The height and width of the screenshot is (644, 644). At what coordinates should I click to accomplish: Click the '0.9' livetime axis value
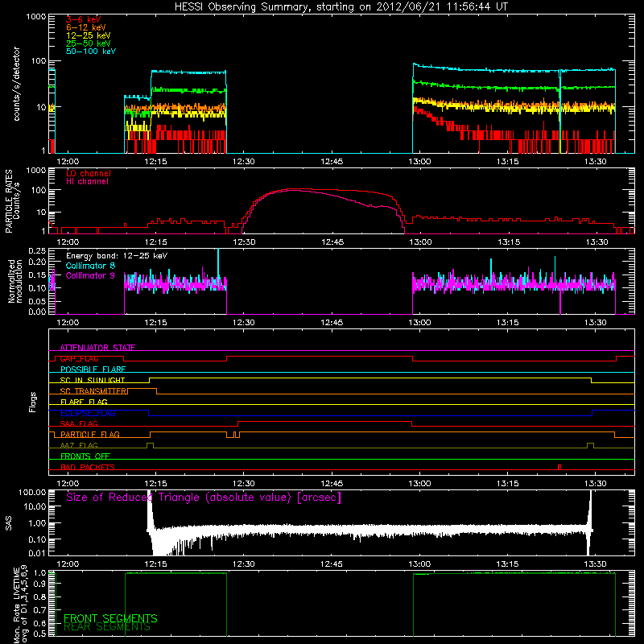pyautogui.click(x=39, y=585)
